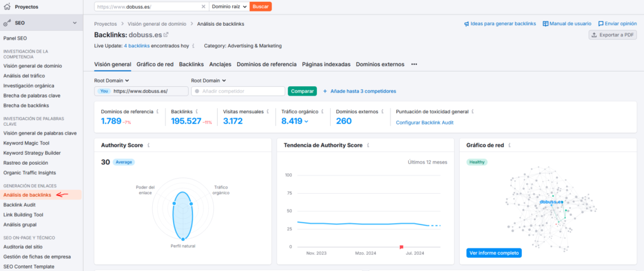Viewport: 644px width, 271px height.
Task: Switch to Gráfico de red tab
Action: pyautogui.click(x=155, y=65)
